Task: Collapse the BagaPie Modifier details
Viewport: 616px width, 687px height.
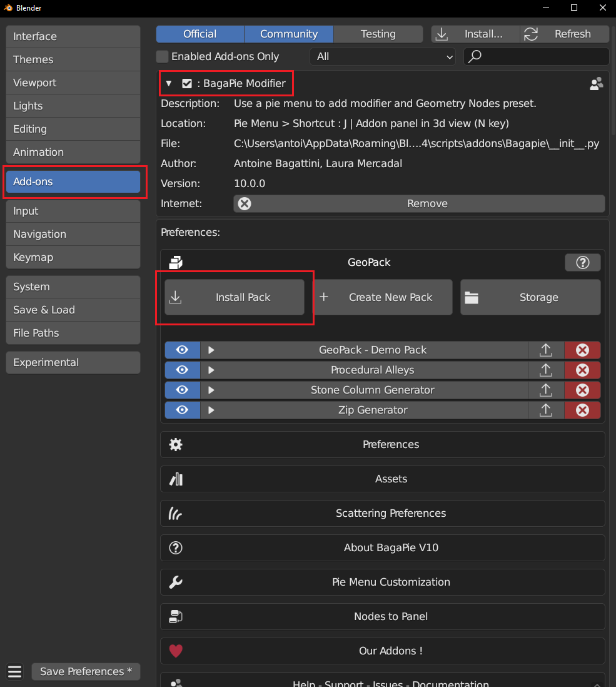Action: click(169, 83)
